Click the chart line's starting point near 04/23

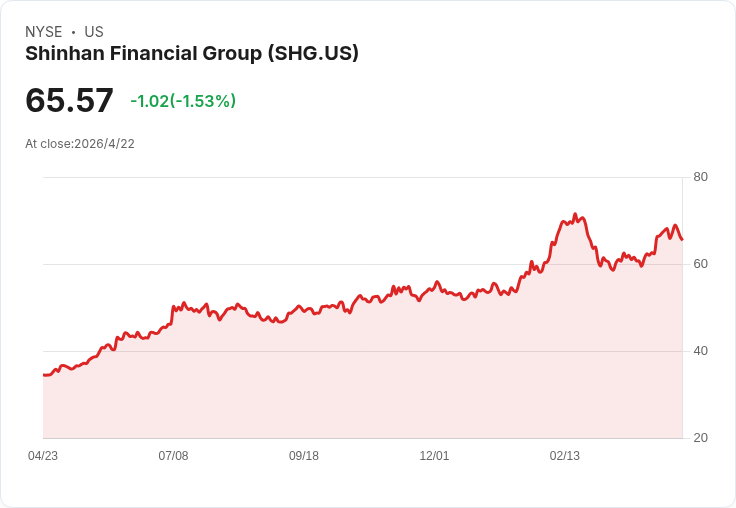(x=44, y=375)
